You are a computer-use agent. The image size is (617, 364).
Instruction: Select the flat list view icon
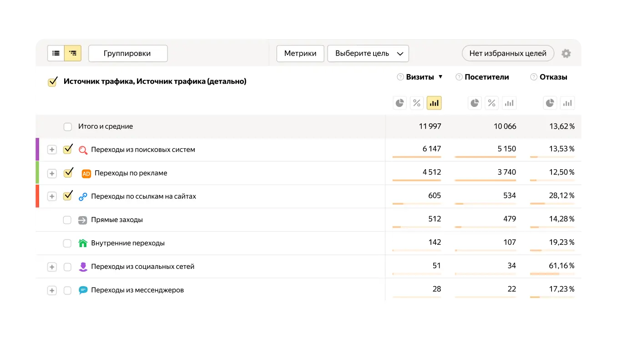click(x=56, y=53)
